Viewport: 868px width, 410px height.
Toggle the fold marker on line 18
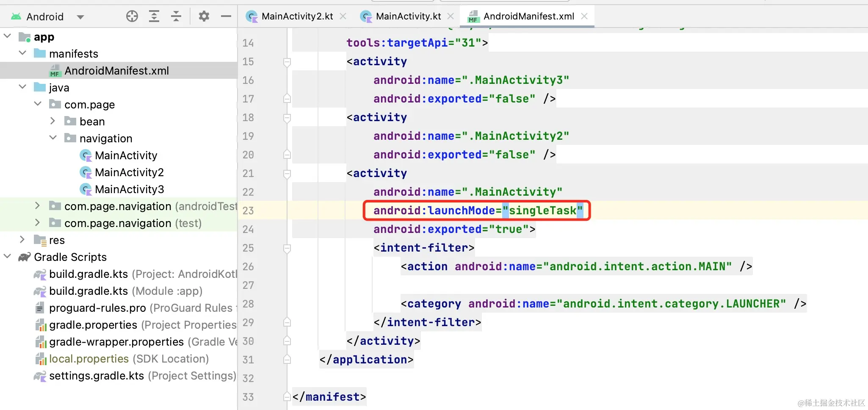click(287, 118)
